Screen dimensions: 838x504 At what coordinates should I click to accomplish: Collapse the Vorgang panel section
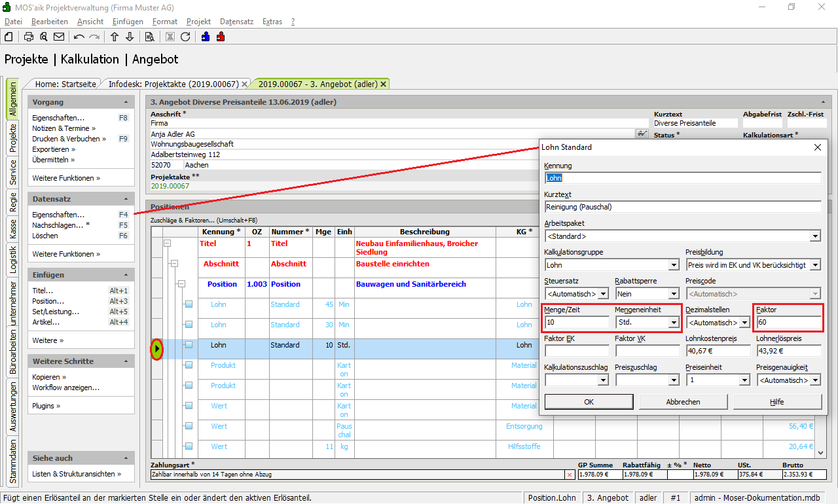click(126, 102)
